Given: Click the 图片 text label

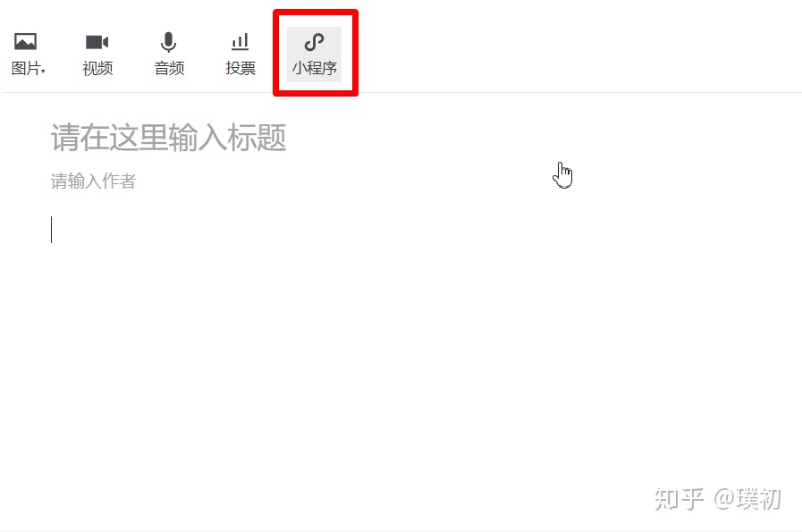Looking at the screenshot, I should coord(26,68).
